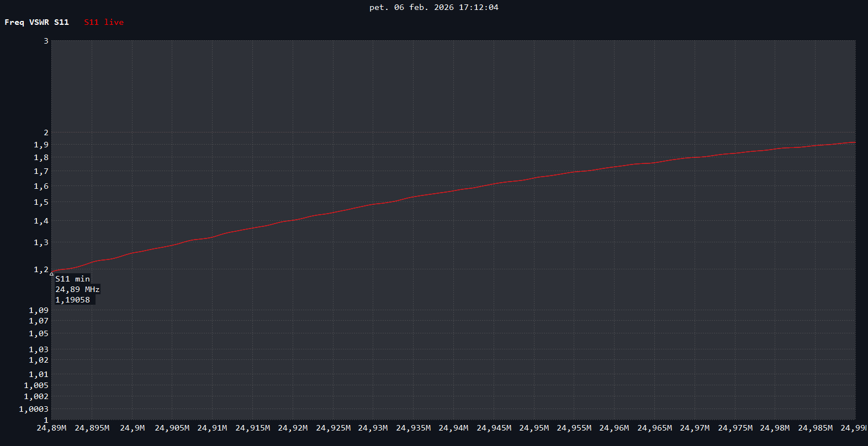Select the 'S11 min' marker label text
Viewport: 868px width, 446px height.
point(72,279)
